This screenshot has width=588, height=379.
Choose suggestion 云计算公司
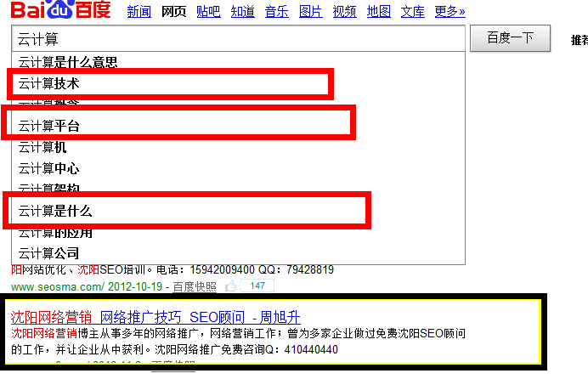click(x=49, y=253)
